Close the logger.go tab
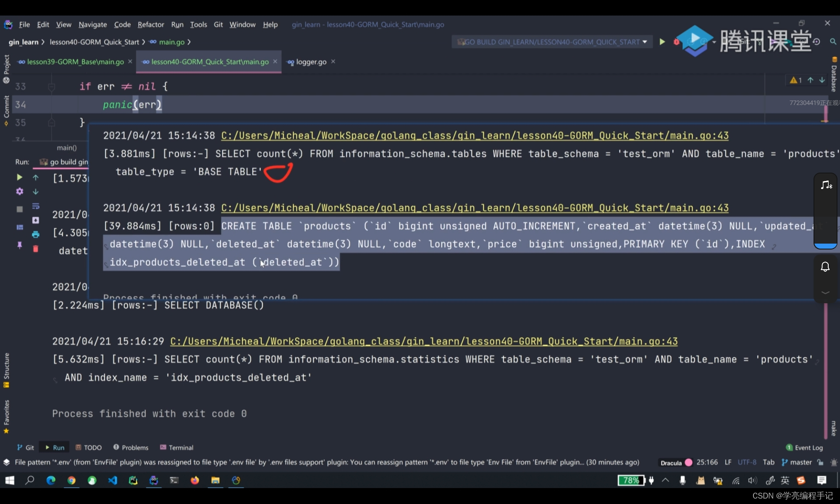The width and height of the screenshot is (840, 504). tap(333, 61)
